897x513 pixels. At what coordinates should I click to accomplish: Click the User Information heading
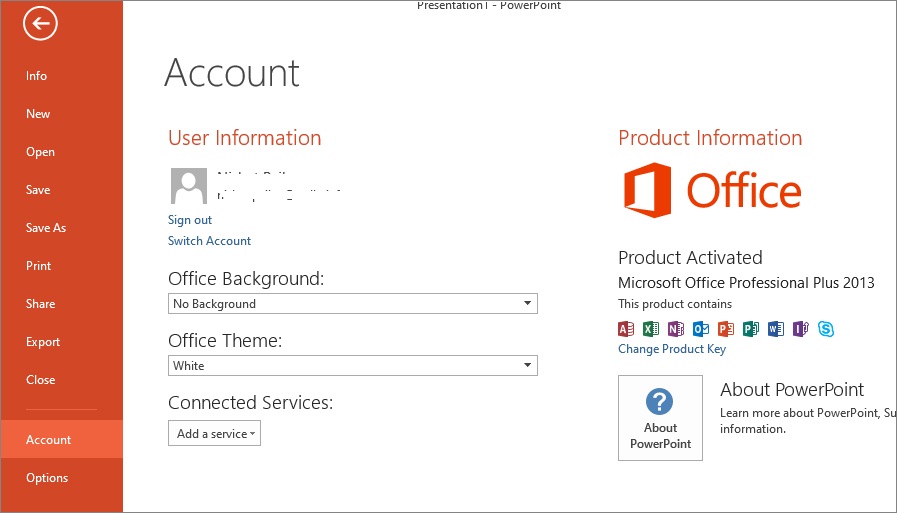tap(244, 138)
